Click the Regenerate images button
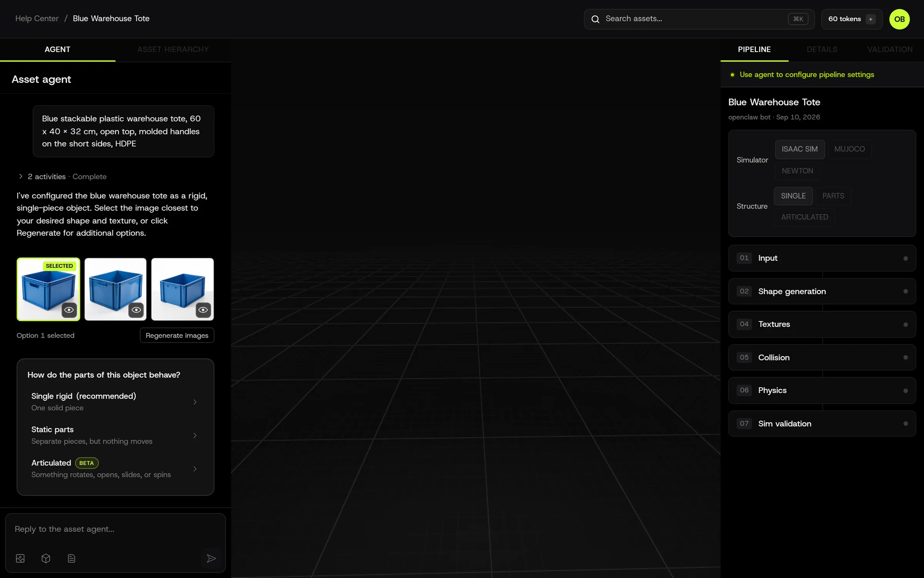This screenshot has width=924, height=578. [177, 335]
